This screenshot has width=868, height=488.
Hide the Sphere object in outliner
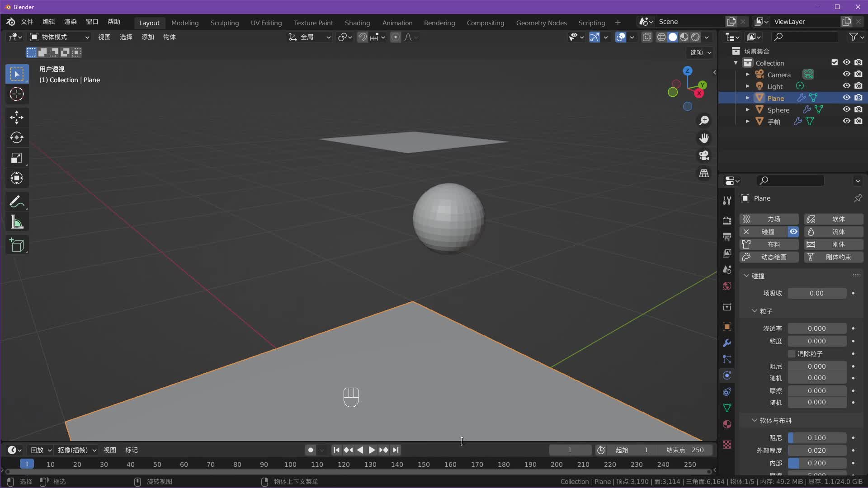point(846,109)
